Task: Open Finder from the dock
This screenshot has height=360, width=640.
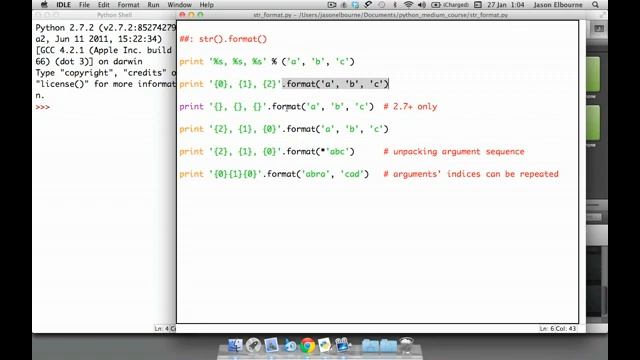Action: 235,345
